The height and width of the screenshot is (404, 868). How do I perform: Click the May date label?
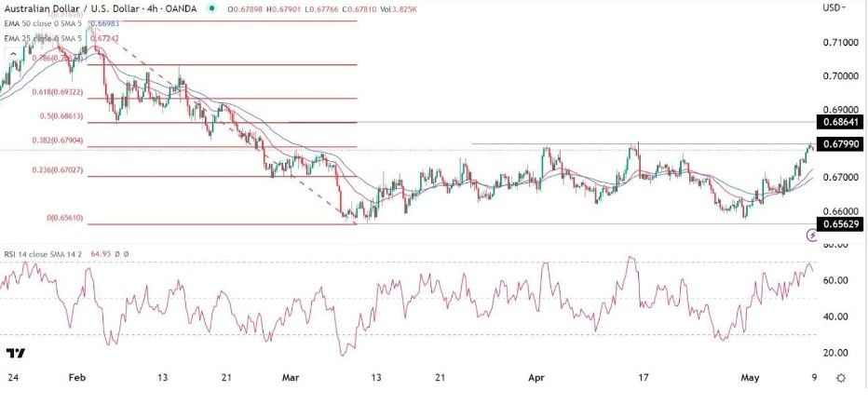(750, 378)
